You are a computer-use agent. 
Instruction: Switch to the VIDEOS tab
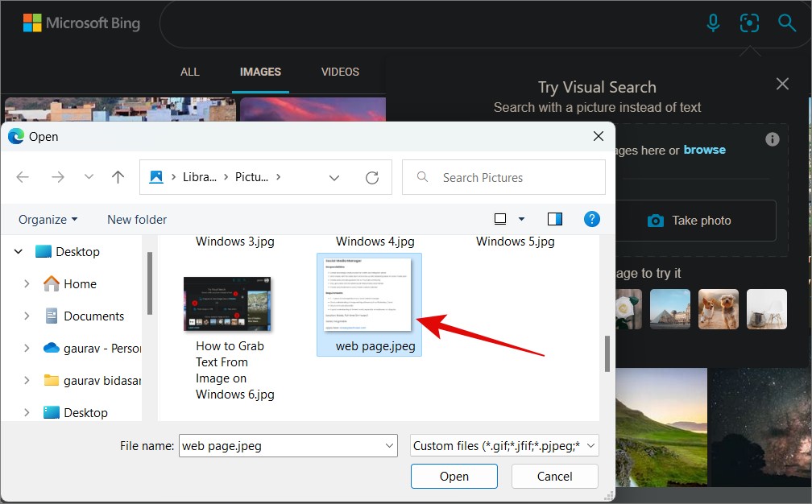click(x=340, y=72)
